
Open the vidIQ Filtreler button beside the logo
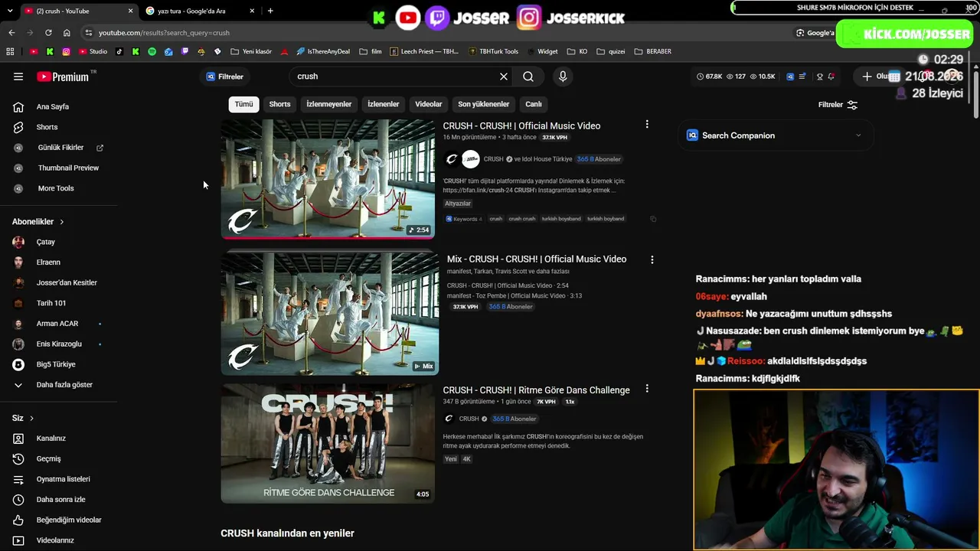coord(225,77)
